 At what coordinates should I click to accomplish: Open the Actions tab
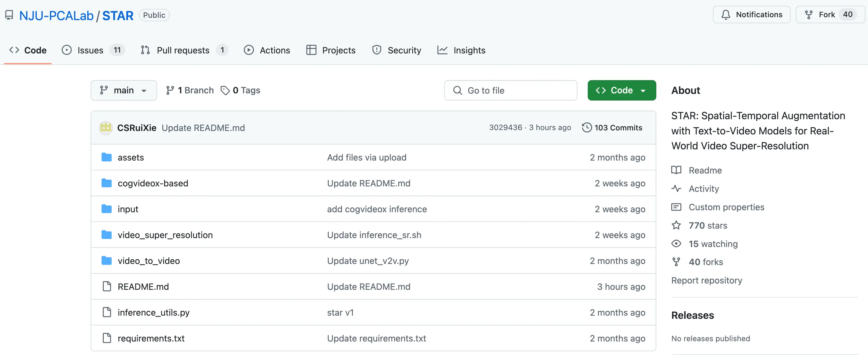[x=267, y=50]
